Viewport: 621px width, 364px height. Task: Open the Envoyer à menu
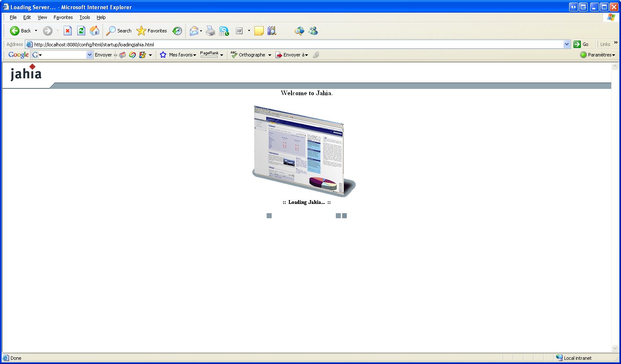pos(292,55)
